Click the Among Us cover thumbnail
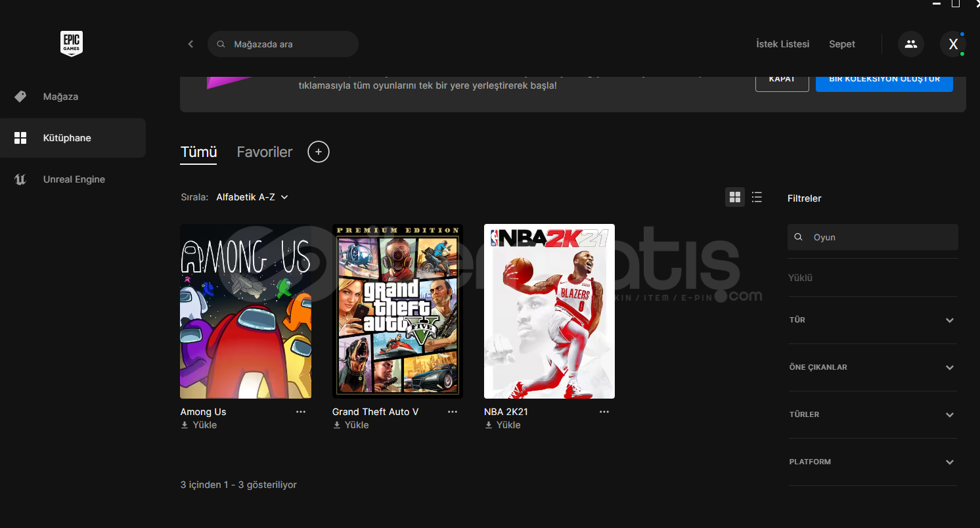The image size is (980, 528). point(246,311)
